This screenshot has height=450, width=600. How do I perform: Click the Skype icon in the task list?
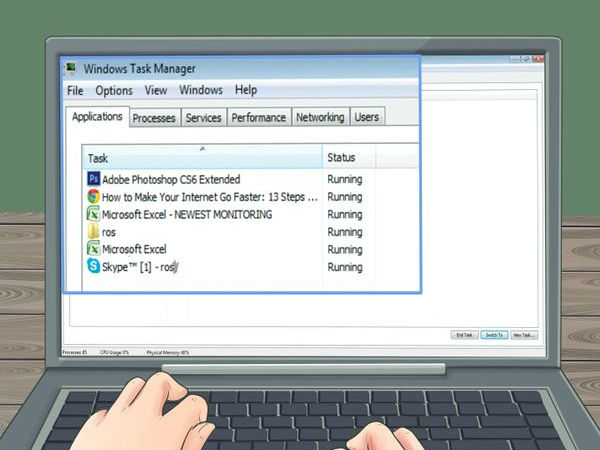point(93,267)
